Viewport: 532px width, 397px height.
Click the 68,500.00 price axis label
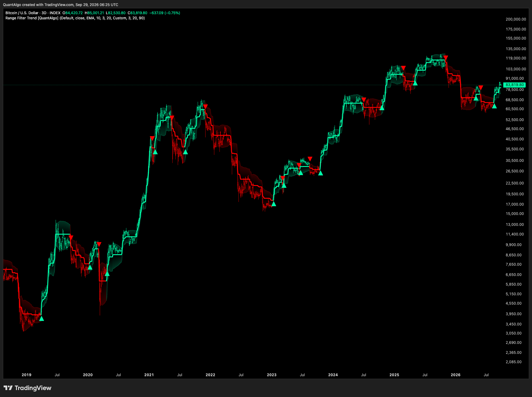(515, 100)
